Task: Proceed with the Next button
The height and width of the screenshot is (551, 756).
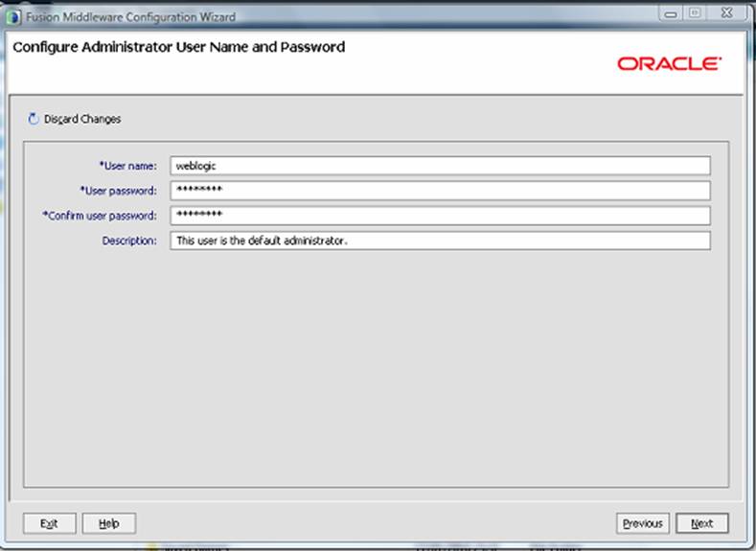Action: tap(702, 523)
